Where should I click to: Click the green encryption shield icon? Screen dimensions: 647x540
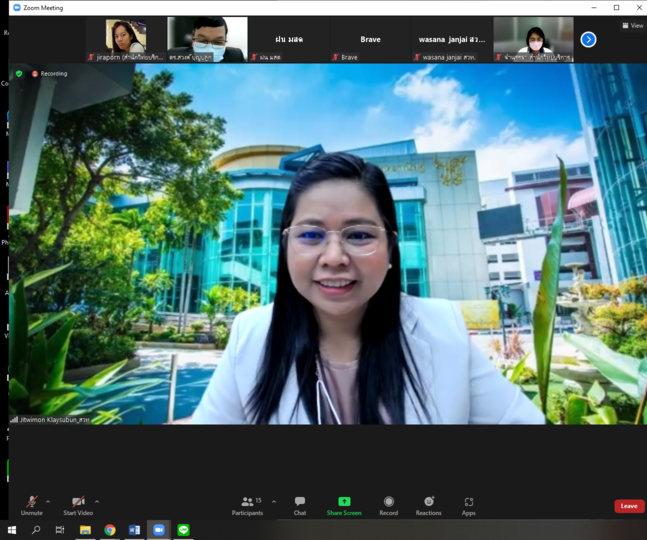point(19,73)
